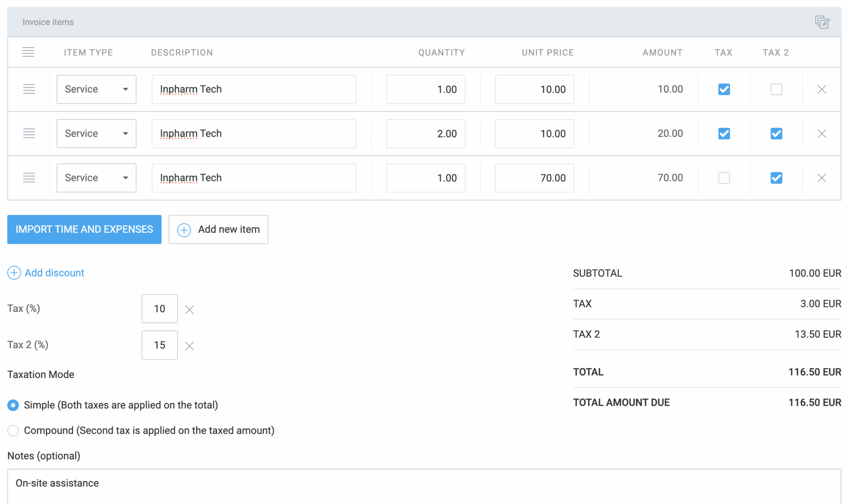The width and height of the screenshot is (848, 504).
Task: Open the Add discount option
Action: tap(46, 273)
